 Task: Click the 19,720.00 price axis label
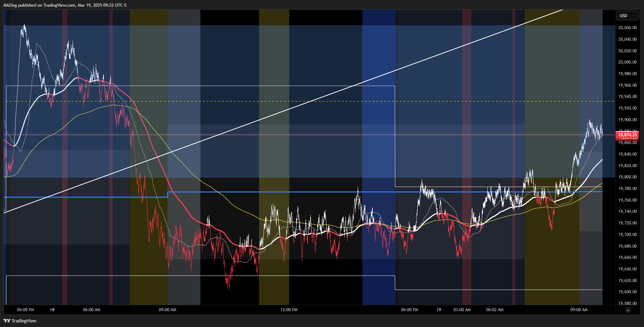628,223
